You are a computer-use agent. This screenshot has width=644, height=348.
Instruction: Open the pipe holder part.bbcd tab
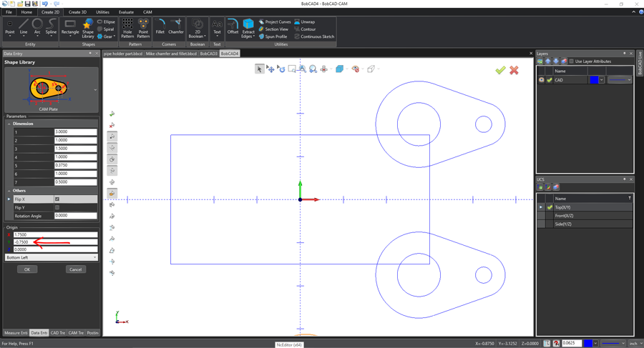point(123,54)
